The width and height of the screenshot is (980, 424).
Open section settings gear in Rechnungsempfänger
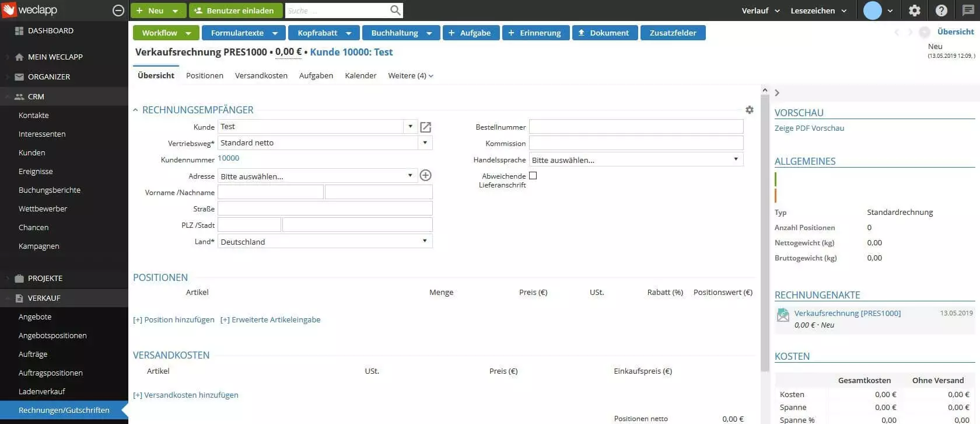(749, 110)
